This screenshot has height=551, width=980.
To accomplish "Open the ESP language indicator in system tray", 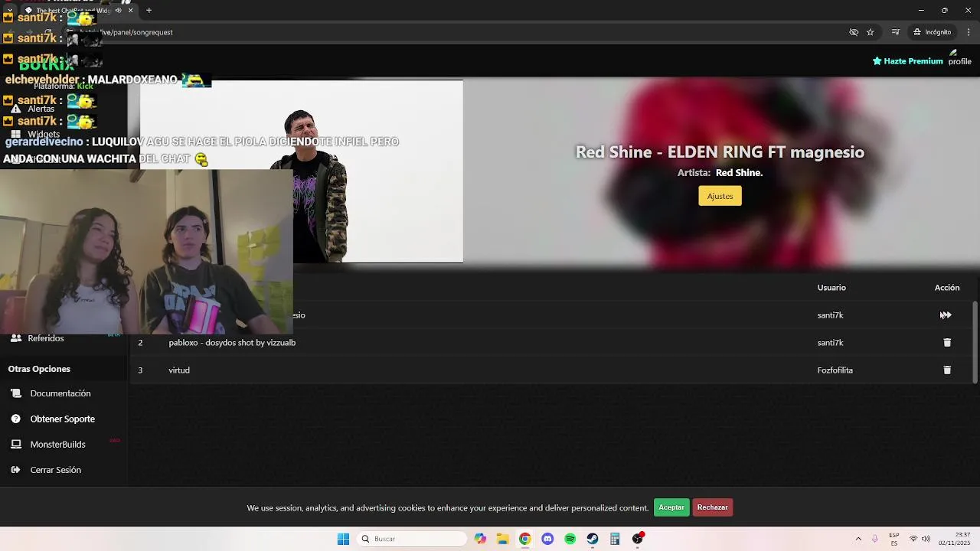I will click(894, 539).
